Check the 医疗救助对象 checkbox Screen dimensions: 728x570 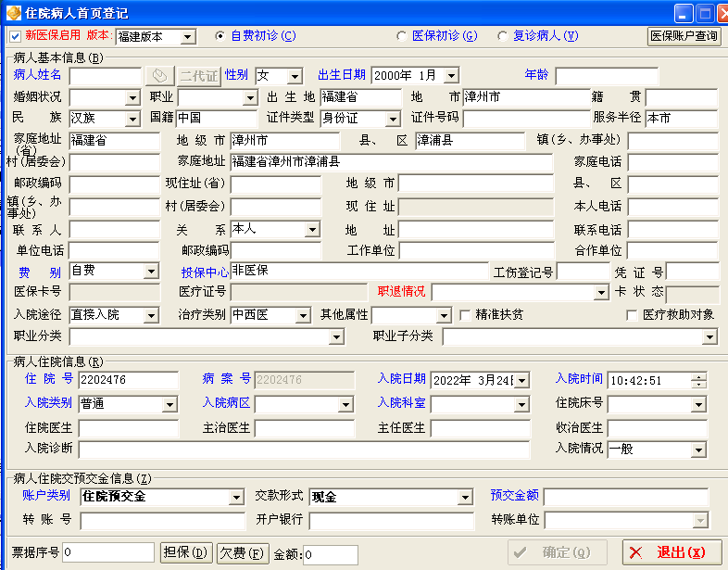632,315
